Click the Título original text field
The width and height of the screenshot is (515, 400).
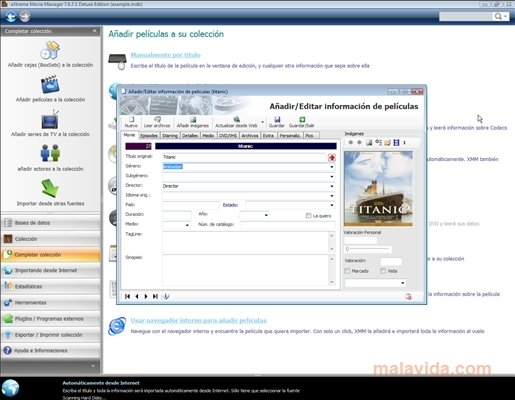click(244, 157)
